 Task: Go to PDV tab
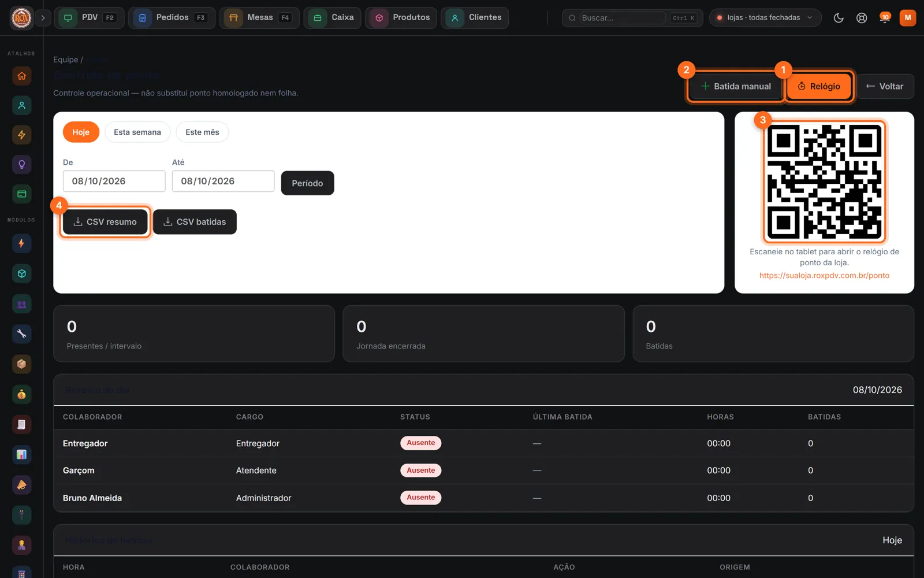click(89, 18)
